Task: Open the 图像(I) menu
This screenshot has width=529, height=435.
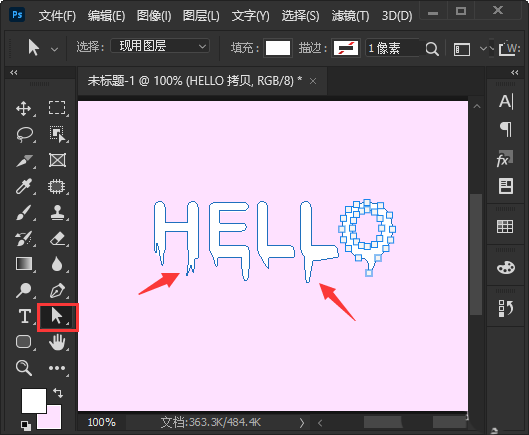Action: 154,16
